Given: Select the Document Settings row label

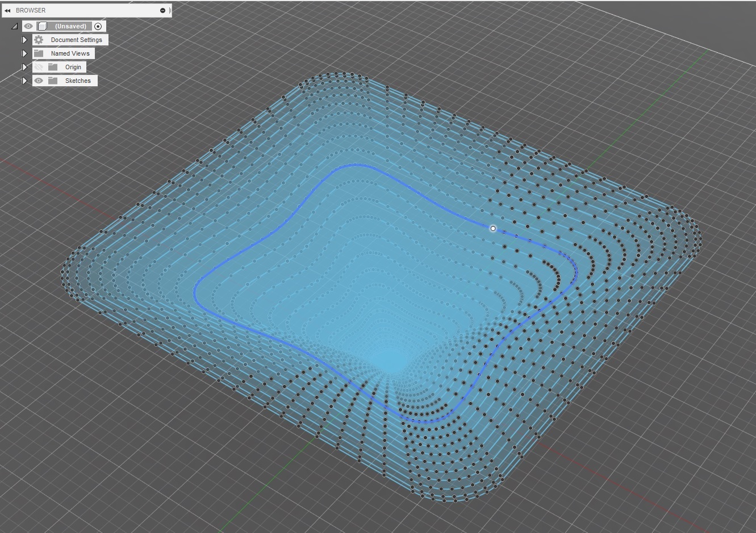Looking at the screenshot, I should 76,40.
